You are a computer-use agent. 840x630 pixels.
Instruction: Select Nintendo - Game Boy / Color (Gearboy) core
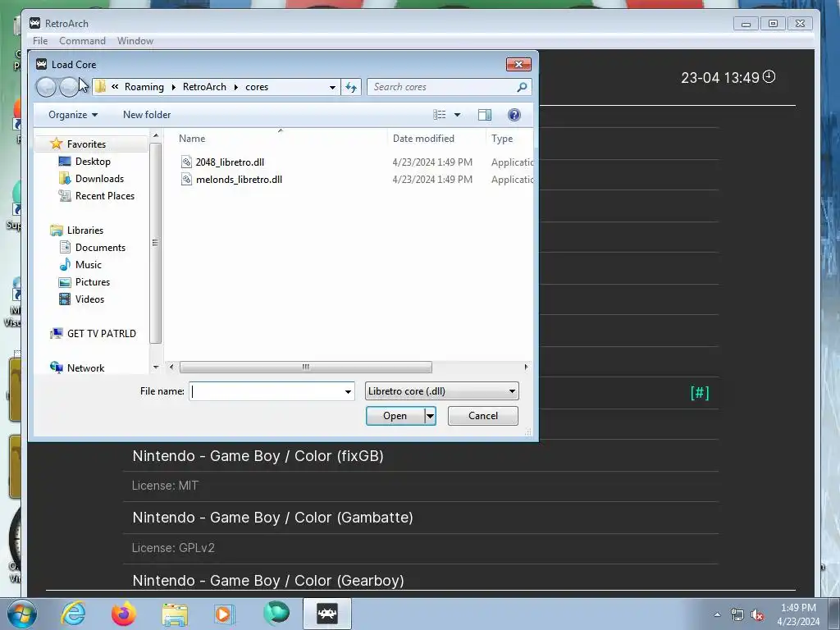268,581
